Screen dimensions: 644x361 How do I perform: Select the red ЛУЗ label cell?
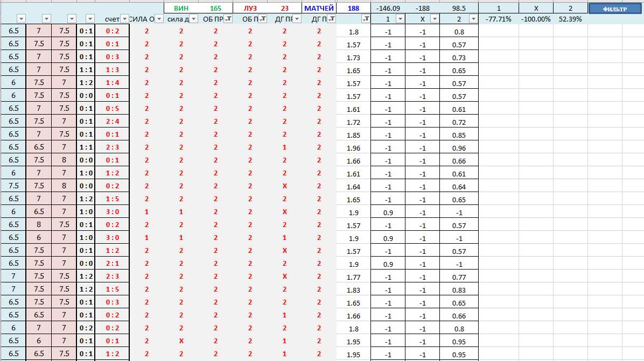(x=250, y=8)
